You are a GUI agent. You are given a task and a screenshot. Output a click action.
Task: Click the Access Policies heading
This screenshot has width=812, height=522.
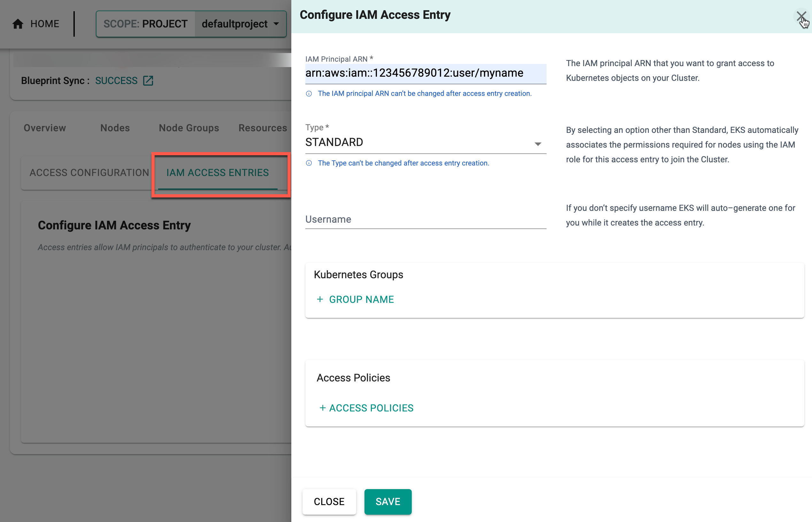pos(353,378)
